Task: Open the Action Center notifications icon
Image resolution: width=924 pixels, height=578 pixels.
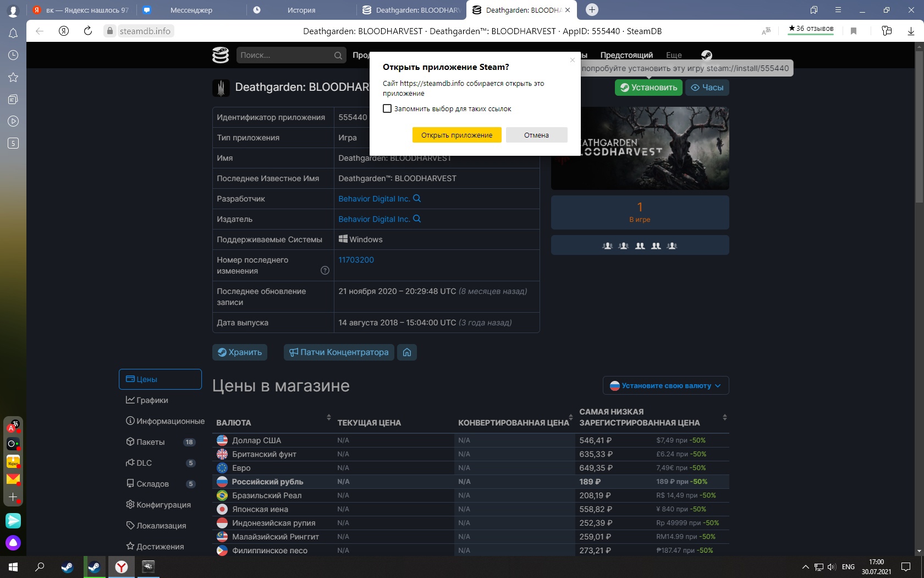Action: [906, 567]
